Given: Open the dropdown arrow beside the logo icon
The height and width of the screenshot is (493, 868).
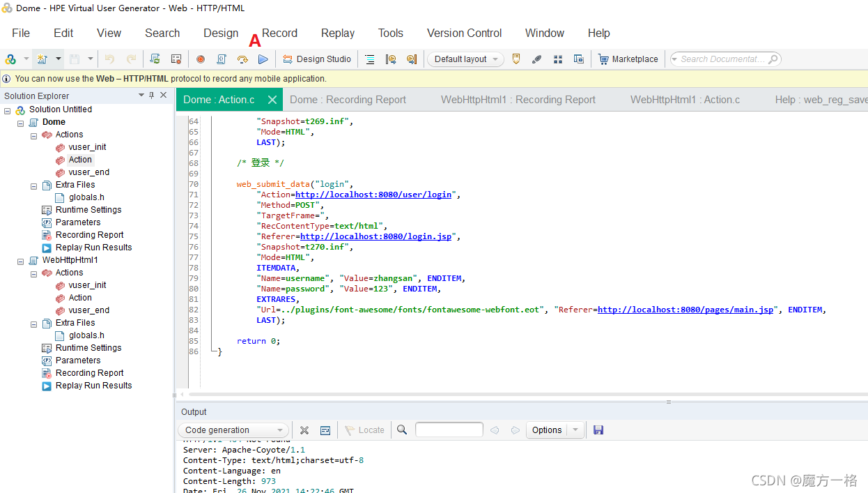Looking at the screenshot, I should click(x=26, y=59).
